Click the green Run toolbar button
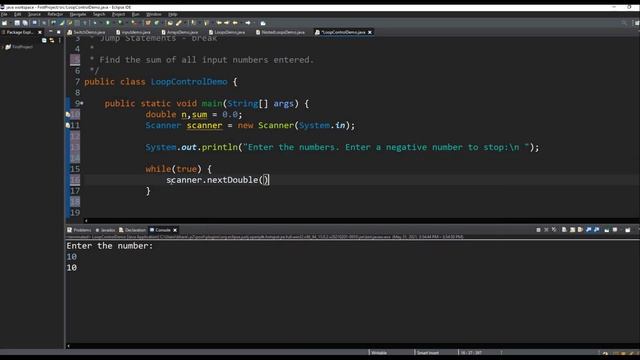Image resolution: width=640 pixels, height=360 pixels. click(x=108, y=23)
